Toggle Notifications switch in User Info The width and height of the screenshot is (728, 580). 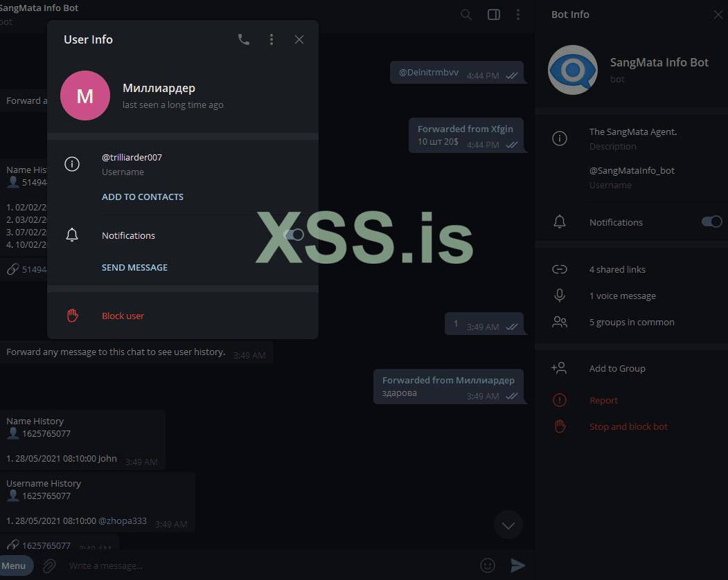(x=294, y=235)
